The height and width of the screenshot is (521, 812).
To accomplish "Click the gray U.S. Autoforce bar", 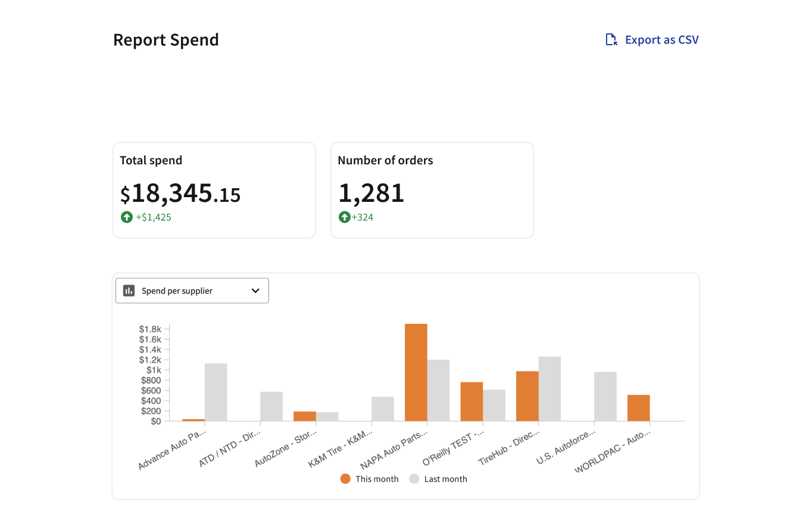I will (605, 397).
